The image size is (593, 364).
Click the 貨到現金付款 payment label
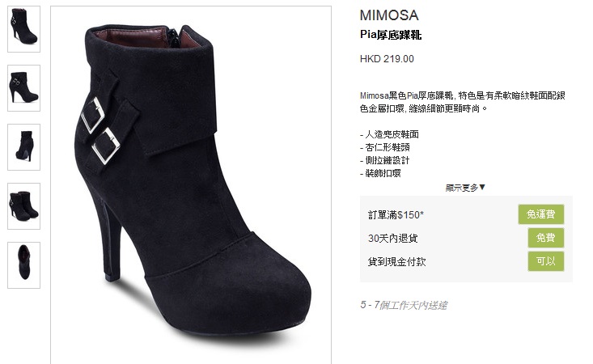tap(396, 261)
